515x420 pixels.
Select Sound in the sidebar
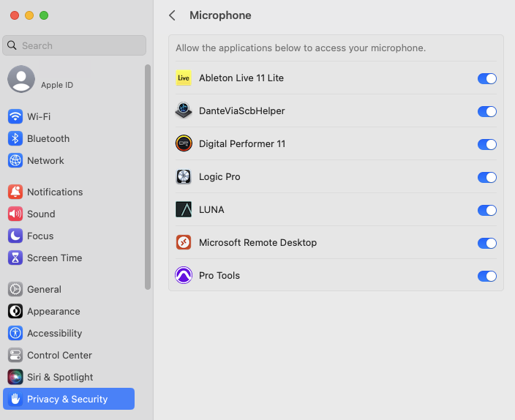(x=69, y=214)
